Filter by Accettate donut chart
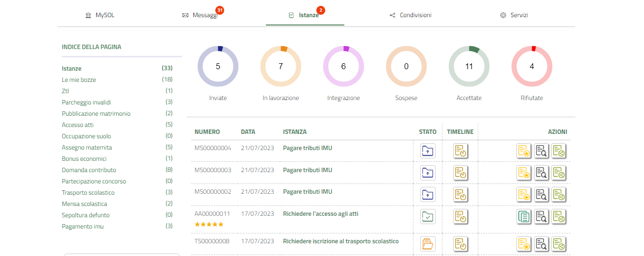The width and height of the screenshot is (644, 256). (x=469, y=67)
